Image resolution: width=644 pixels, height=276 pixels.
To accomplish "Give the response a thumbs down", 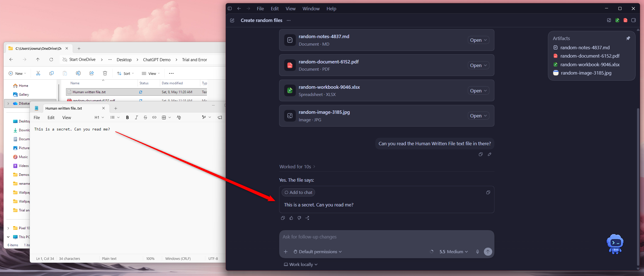I will (299, 218).
